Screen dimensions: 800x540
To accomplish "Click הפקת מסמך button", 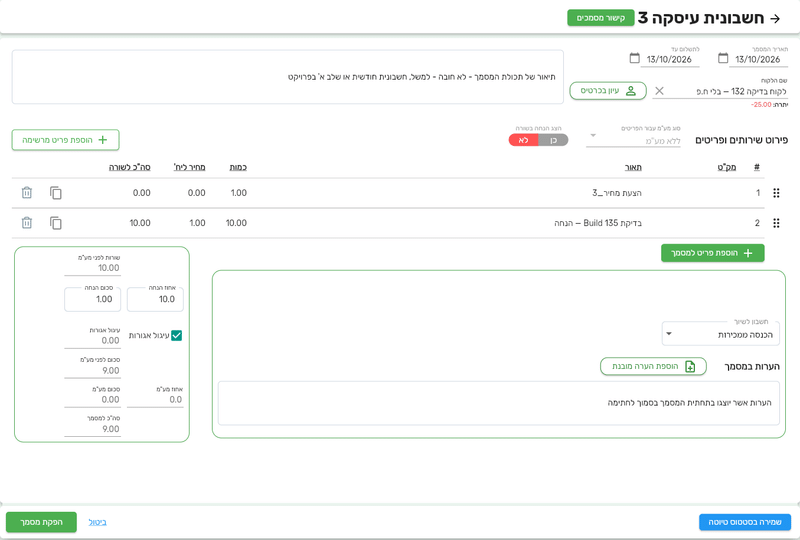I will [x=41, y=522].
